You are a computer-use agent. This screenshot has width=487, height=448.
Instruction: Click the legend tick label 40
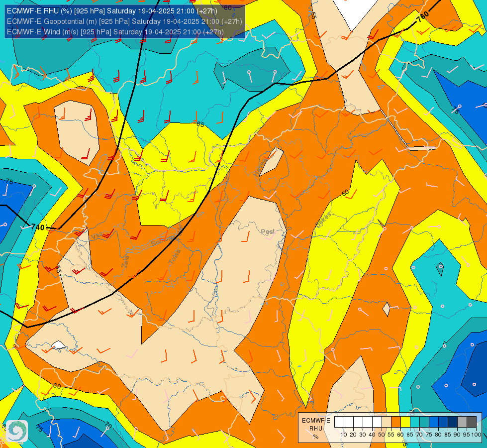(372, 435)
